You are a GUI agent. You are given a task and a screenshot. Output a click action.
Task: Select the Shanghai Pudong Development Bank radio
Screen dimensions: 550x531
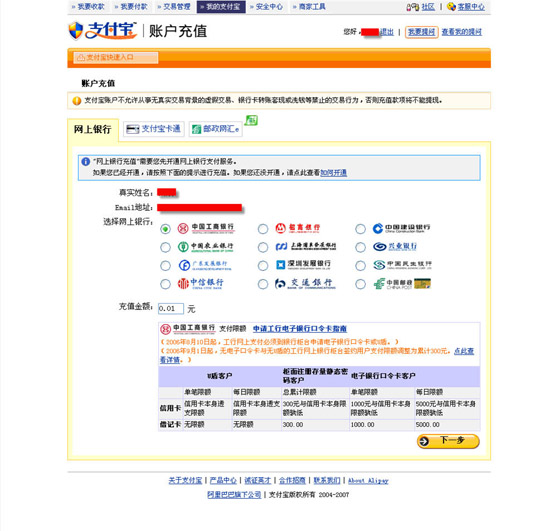coord(263,247)
